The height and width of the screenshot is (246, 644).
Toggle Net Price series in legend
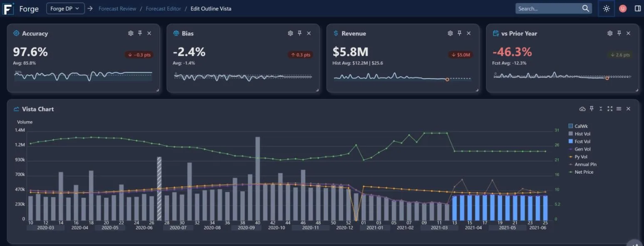[x=581, y=172]
